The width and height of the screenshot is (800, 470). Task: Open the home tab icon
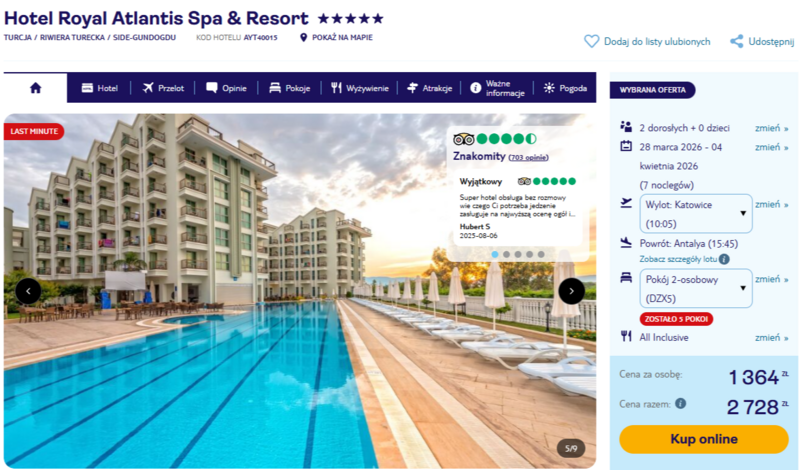point(35,88)
